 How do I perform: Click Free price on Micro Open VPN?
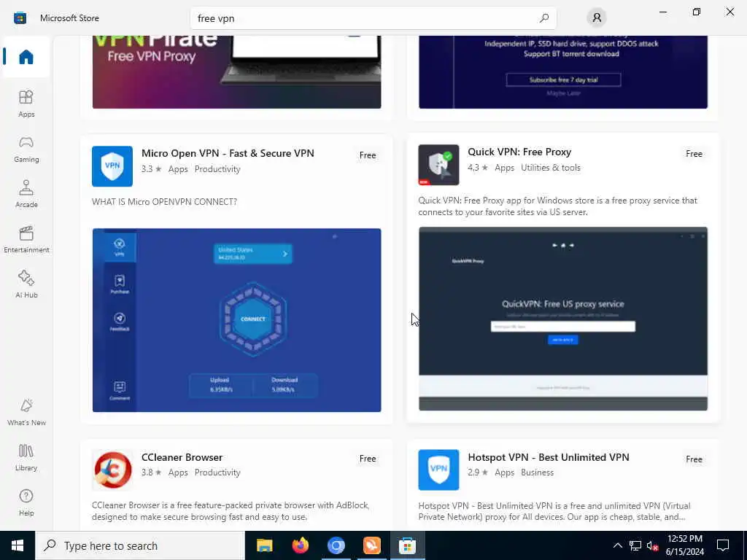(x=368, y=155)
